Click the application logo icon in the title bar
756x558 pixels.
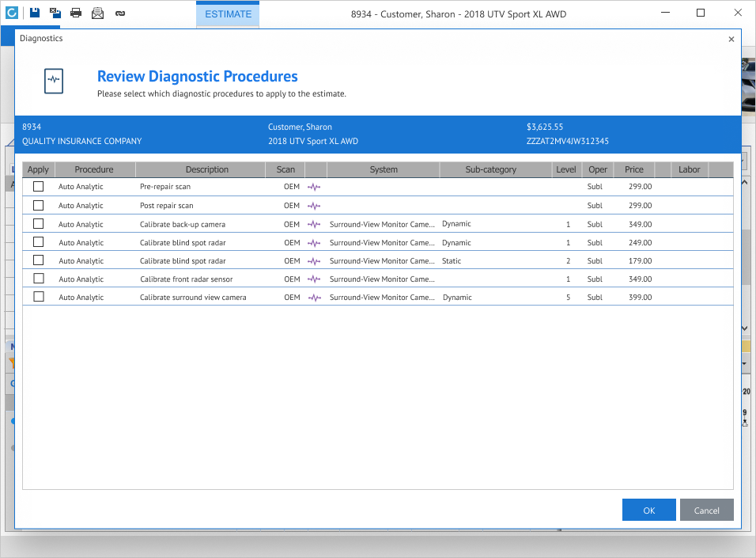12,13
